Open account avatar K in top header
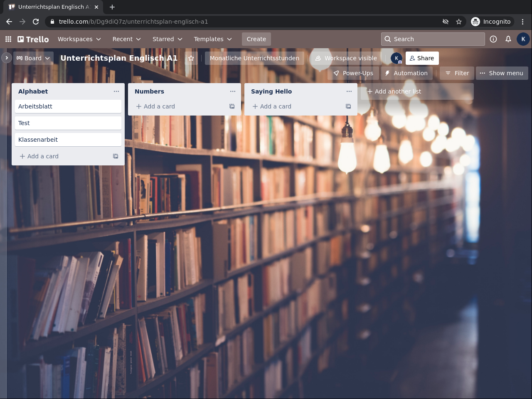 coord(523,39)
